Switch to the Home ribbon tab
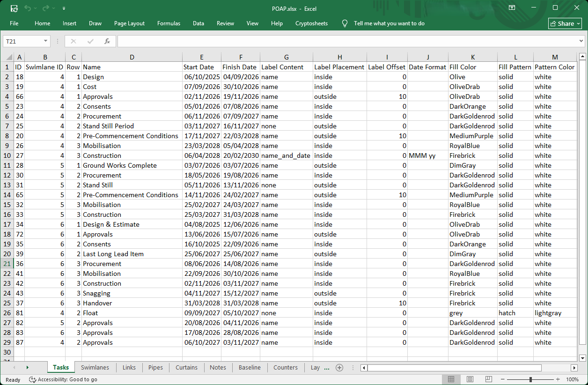 [42, 23]
